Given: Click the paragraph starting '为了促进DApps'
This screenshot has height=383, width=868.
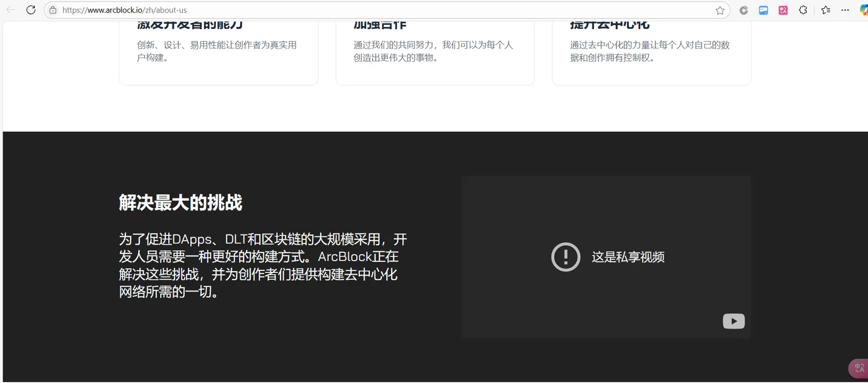Looking at the screenshot, I should 263,265.
